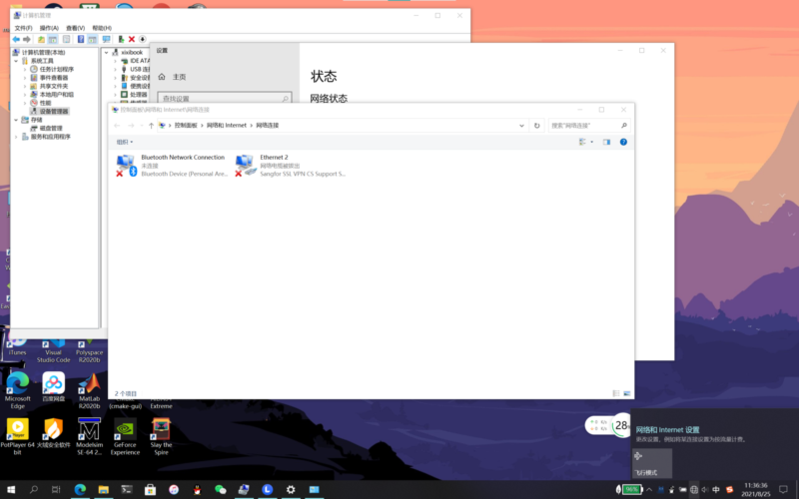Open the 查看(V) menu
The image size is (799, 499).
coord(75,28)
